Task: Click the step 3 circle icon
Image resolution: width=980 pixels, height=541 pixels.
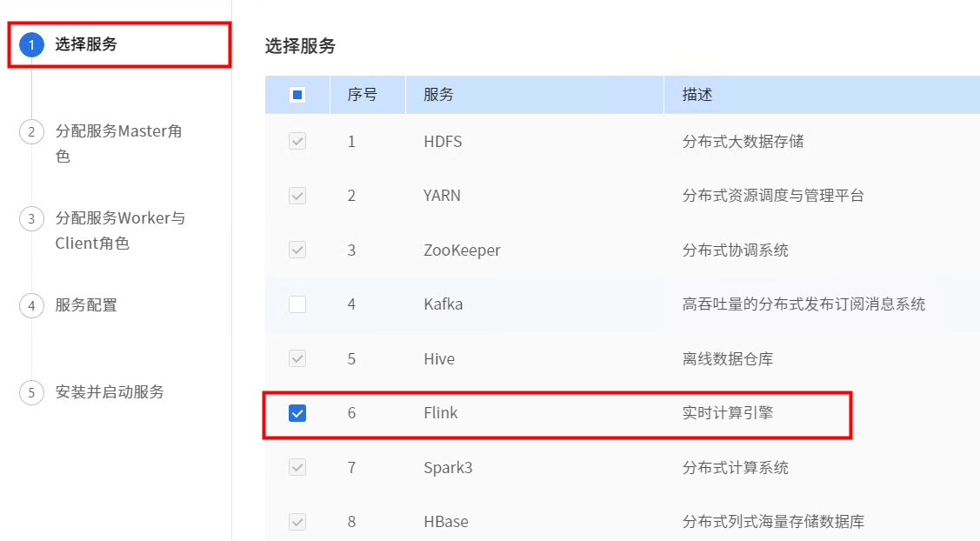Action: tap(31, 219)
